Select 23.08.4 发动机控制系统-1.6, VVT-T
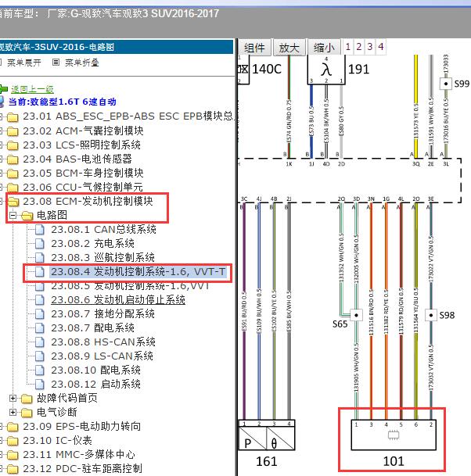471x476 pixels. click(138, 271)
